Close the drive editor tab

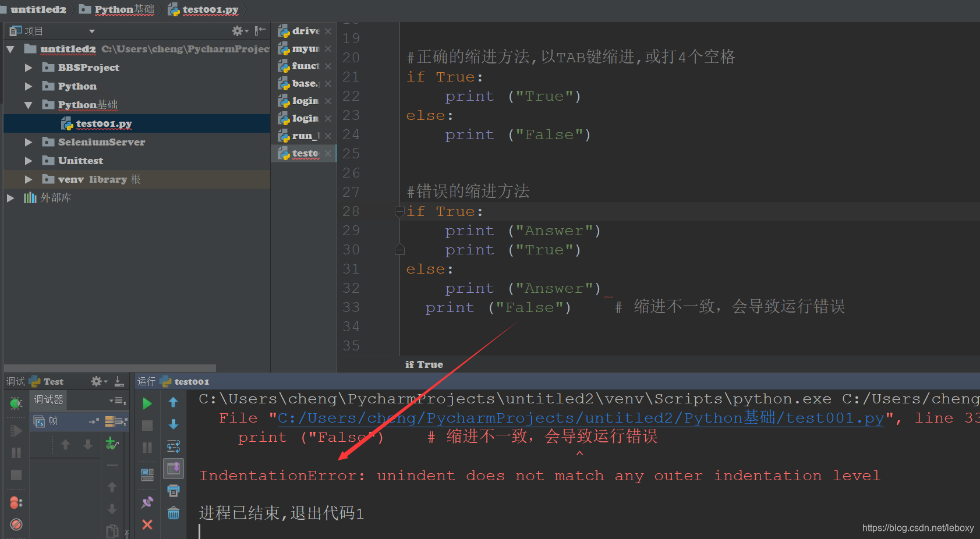(328, 31)
